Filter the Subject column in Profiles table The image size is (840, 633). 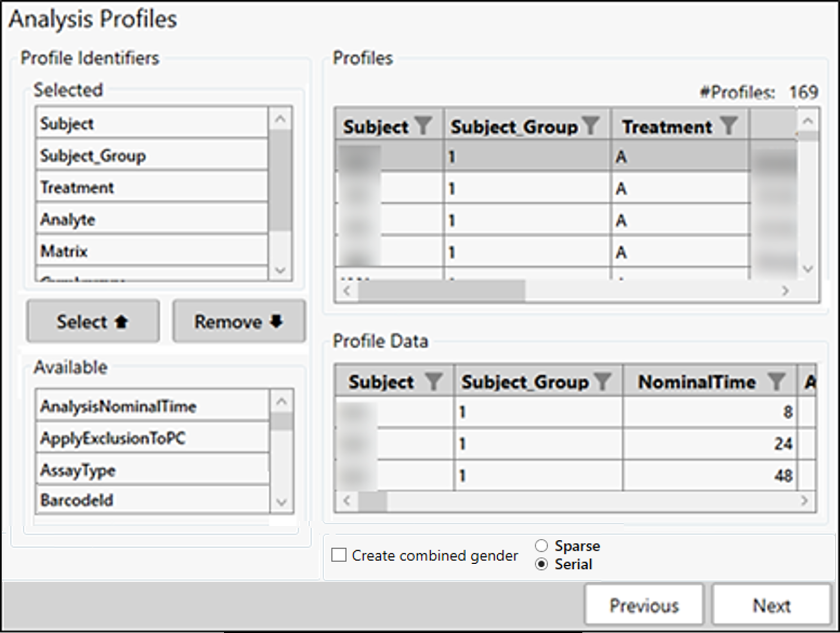tap(423, 126)
